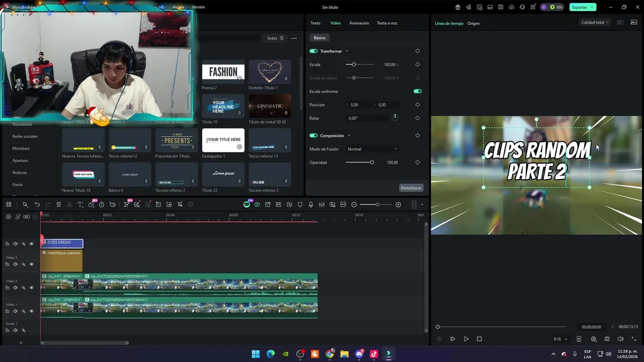This screenshot has height=362, width=644.
Task: Undo the last edit in timeline toolbar
Action: coord(37,205)
